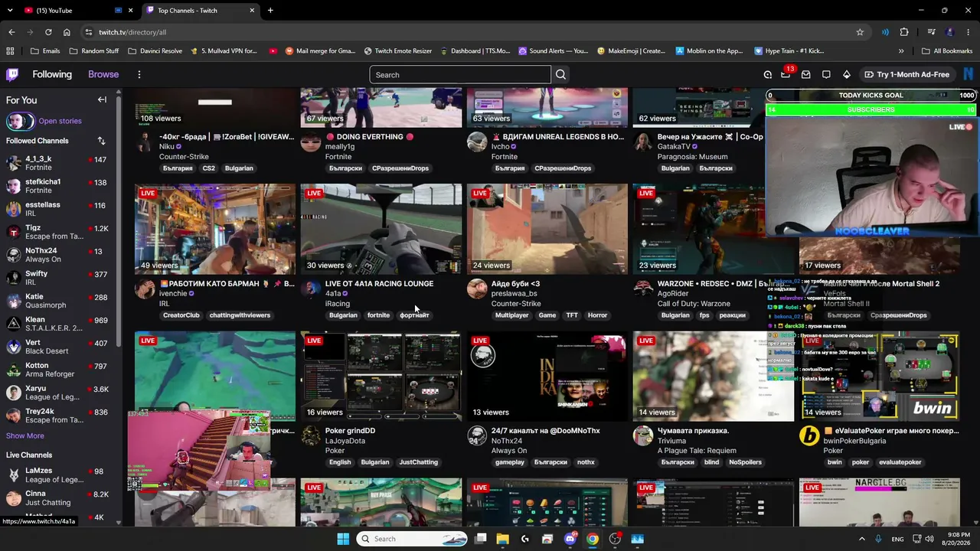This screenshot has height=551, width=980.
Task: Click the JustChatting tag under LaJoyaDota
Action: 419,462
